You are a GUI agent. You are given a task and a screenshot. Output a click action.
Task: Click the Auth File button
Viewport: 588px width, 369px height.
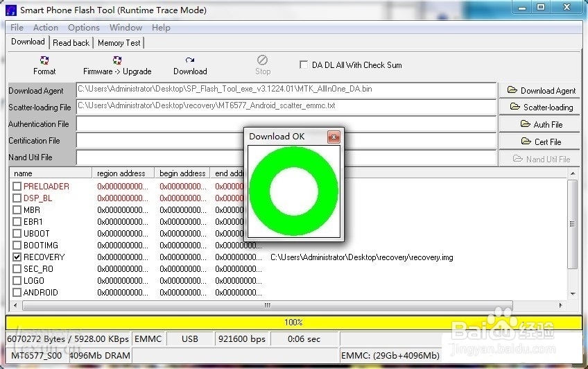[539, 124]
